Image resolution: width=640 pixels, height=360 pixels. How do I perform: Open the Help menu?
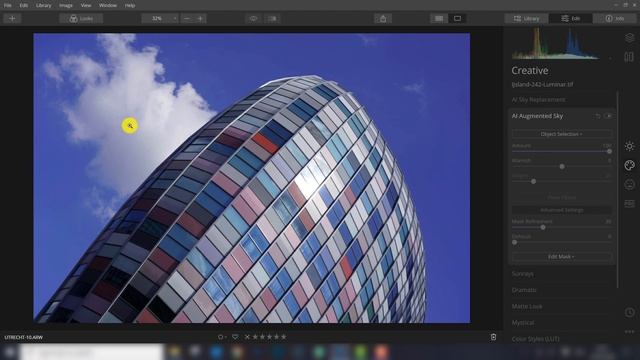[x=130, y=5]
